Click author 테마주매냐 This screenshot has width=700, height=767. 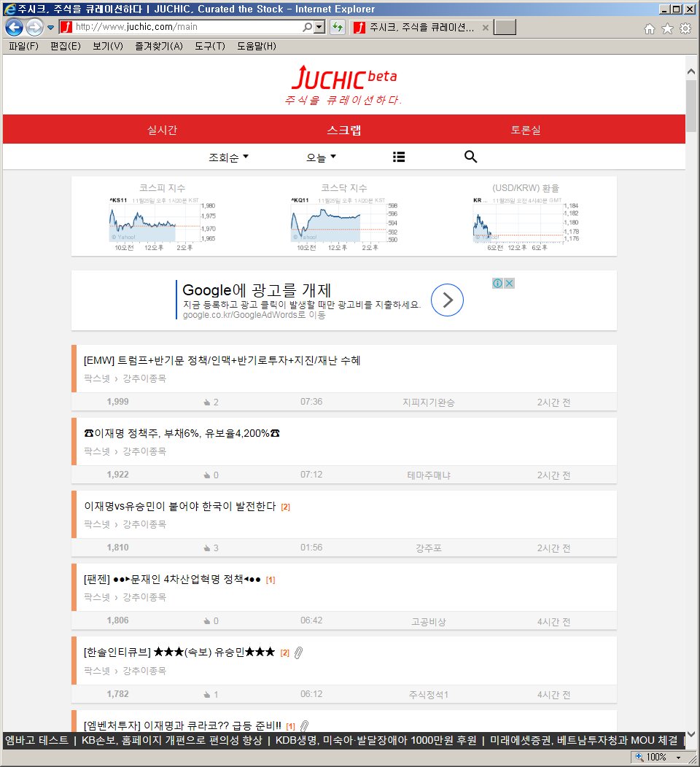429,475
